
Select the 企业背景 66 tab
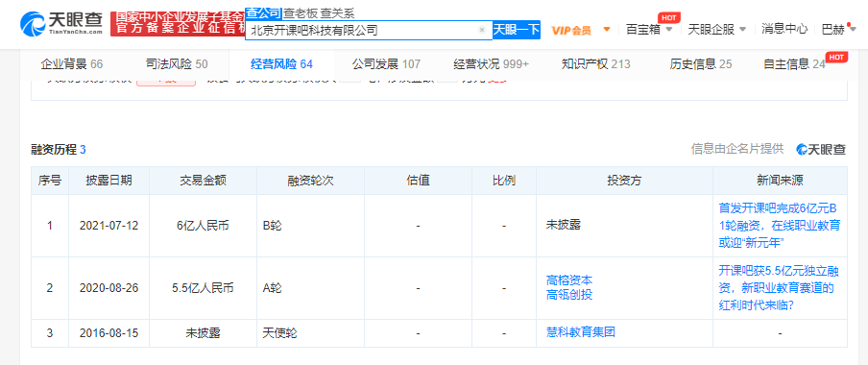pyautogui.click(x=71, y=64)
